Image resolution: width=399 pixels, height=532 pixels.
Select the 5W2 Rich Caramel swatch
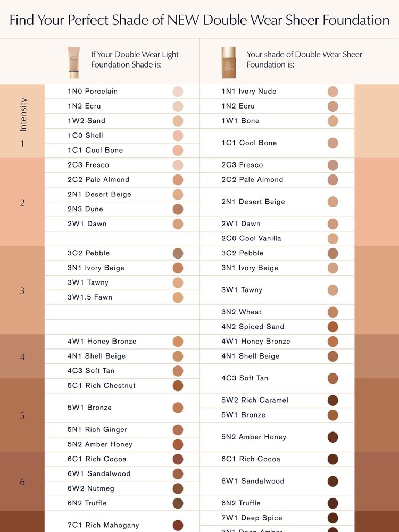click(333, 401)
